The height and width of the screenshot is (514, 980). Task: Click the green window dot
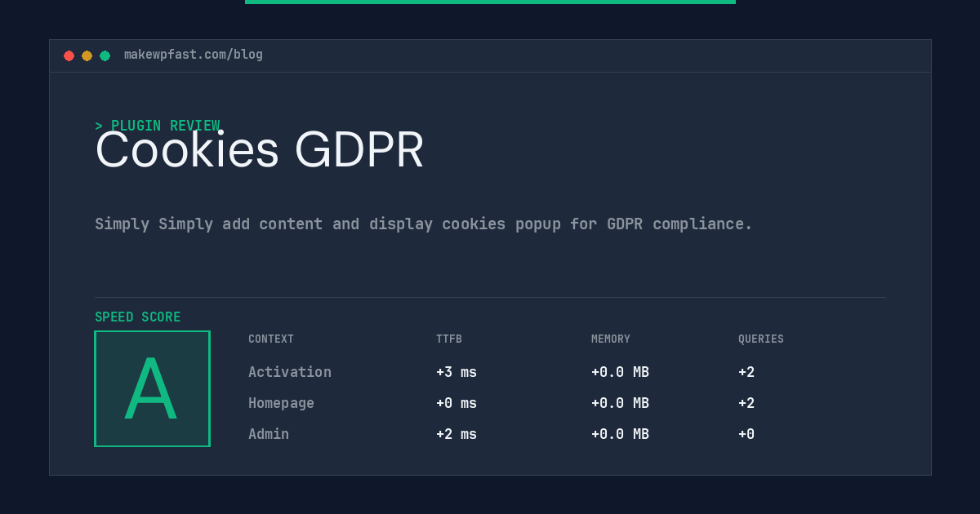(105, 55)
